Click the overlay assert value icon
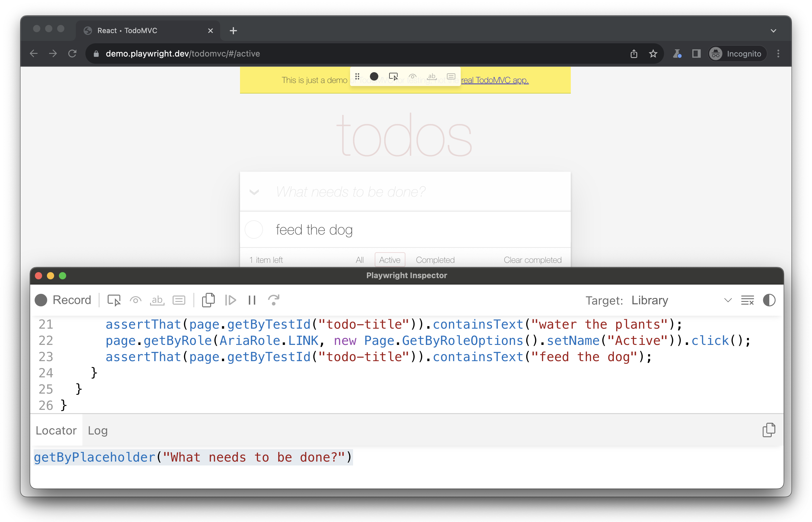The height and width of the screenshot is (522, 812). pos(451,77)
